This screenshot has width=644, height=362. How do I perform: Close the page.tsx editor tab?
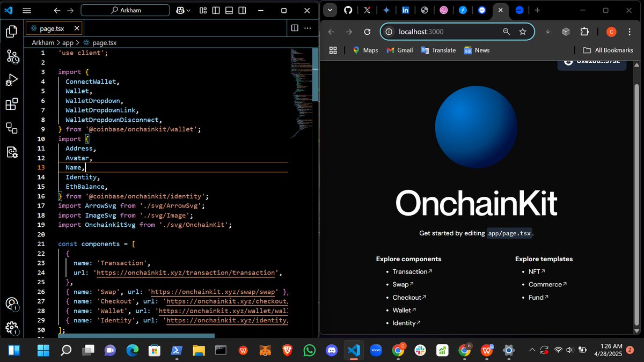pyautogui.click(x=77, y=28)
